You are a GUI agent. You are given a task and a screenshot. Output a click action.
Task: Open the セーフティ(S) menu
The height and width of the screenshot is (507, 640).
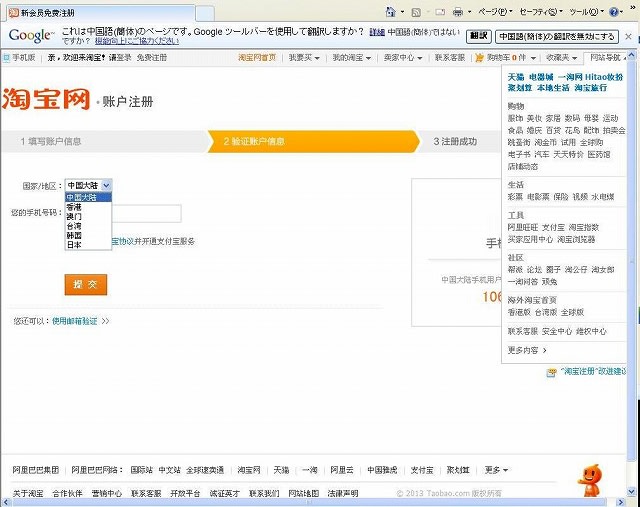click(541, 12)
